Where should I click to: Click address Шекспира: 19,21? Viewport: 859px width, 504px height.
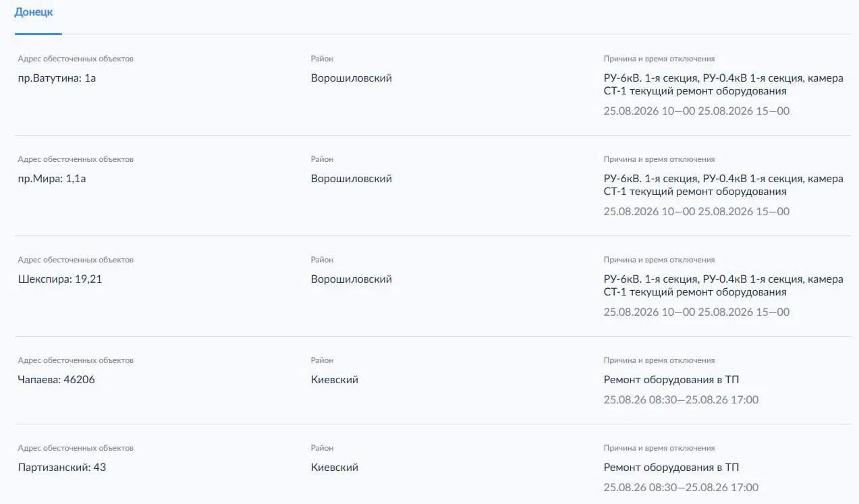pyautogui.click(x=60, y=279)
